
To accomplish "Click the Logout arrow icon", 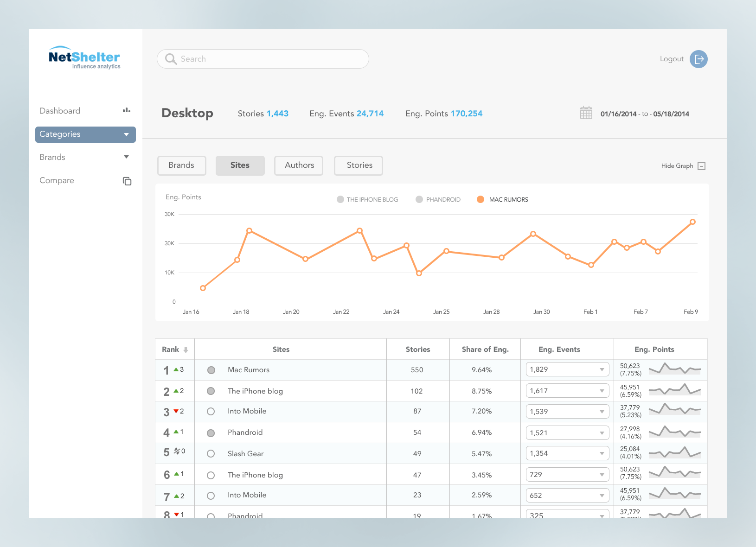I will click(698, 59).
